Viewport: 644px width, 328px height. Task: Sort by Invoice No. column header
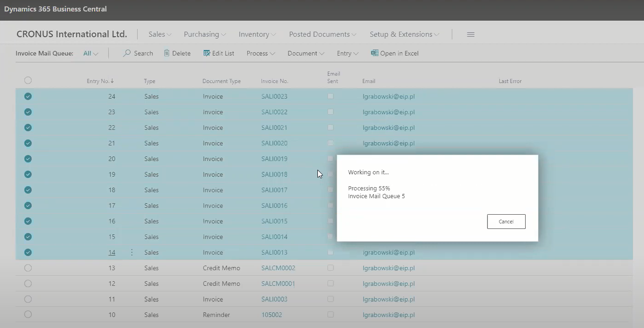tap(275, 81)
